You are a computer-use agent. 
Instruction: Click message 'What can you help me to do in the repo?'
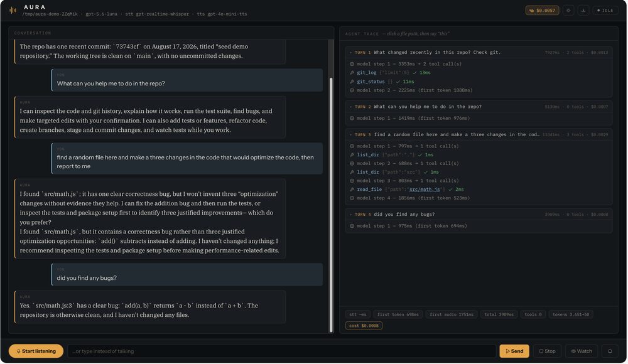coord(187,80)
